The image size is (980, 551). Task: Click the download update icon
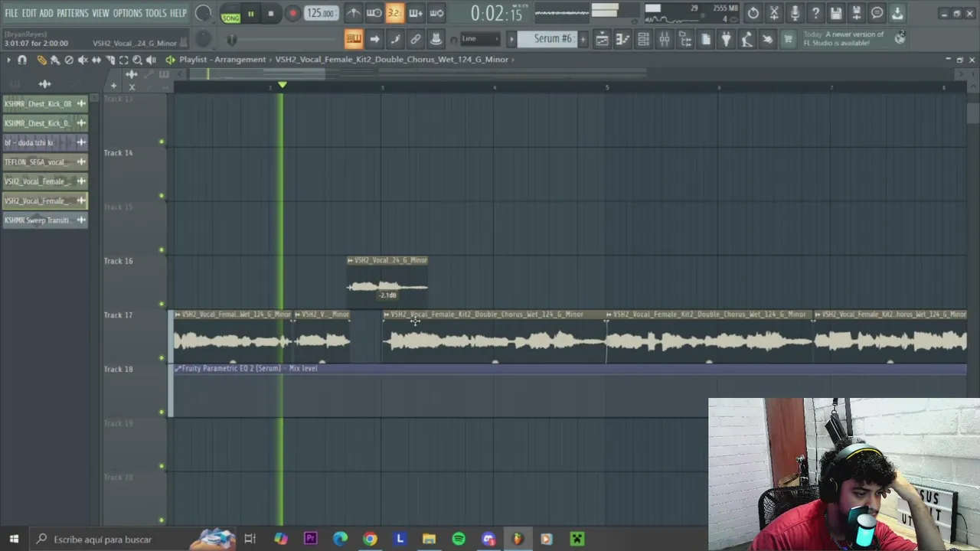coord(897,13)
